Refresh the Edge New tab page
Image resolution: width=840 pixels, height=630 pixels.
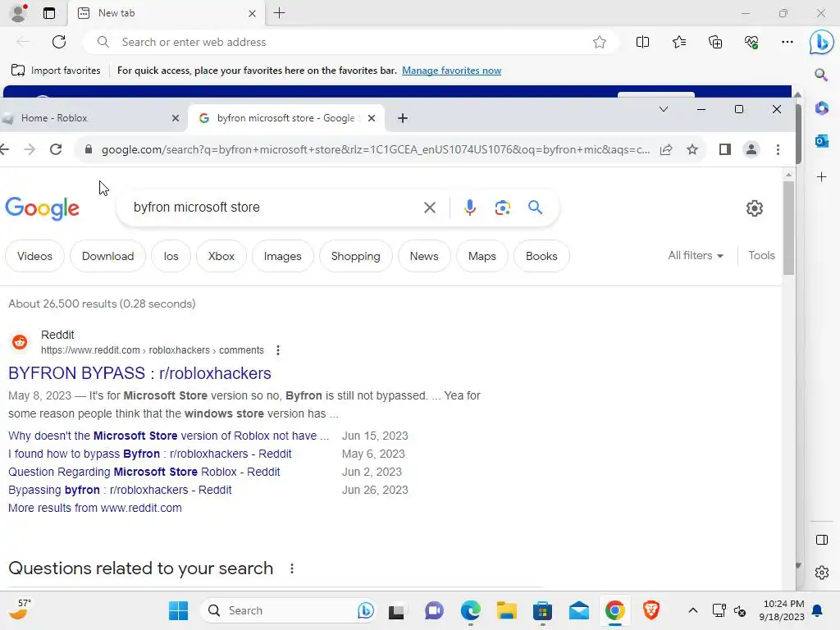click(59, 42)
